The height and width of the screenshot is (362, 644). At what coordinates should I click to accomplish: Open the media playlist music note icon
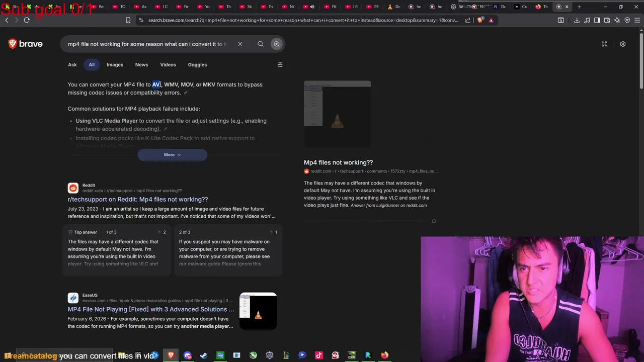click(x=587, y=20)
